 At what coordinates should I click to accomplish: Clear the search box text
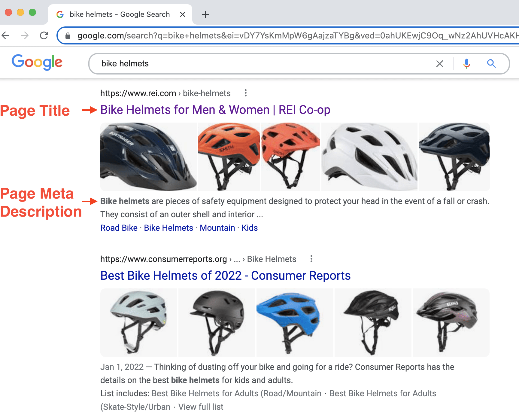[x=439, y=64]
